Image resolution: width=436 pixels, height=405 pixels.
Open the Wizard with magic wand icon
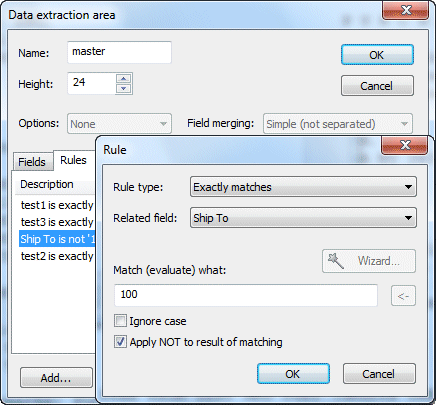[x=369, y=261]
